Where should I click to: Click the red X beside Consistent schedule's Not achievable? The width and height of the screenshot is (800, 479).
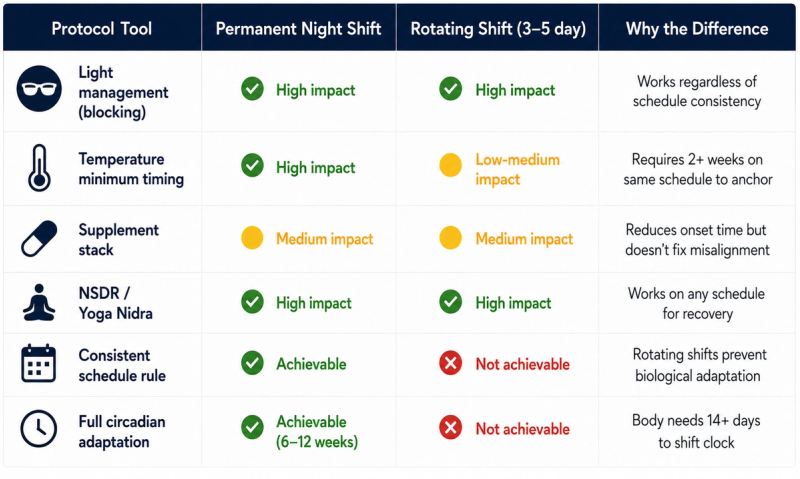click(x=451, y=363)
